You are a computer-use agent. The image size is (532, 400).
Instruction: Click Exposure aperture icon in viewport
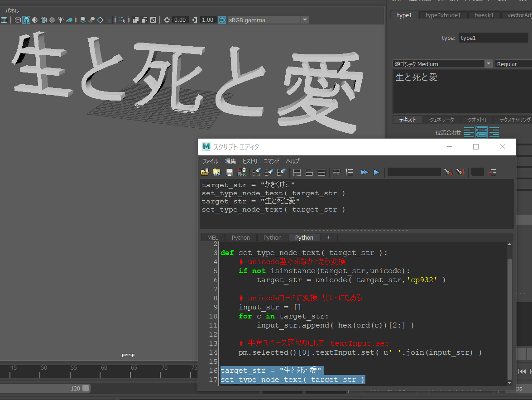point(167,20)
